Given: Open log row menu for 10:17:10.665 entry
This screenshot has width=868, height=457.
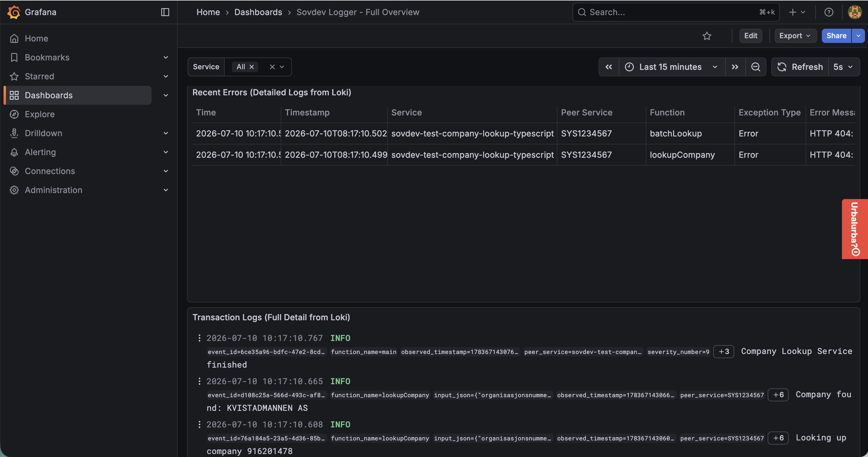Looking at the screenshot, I should click(x=199, y=381).
